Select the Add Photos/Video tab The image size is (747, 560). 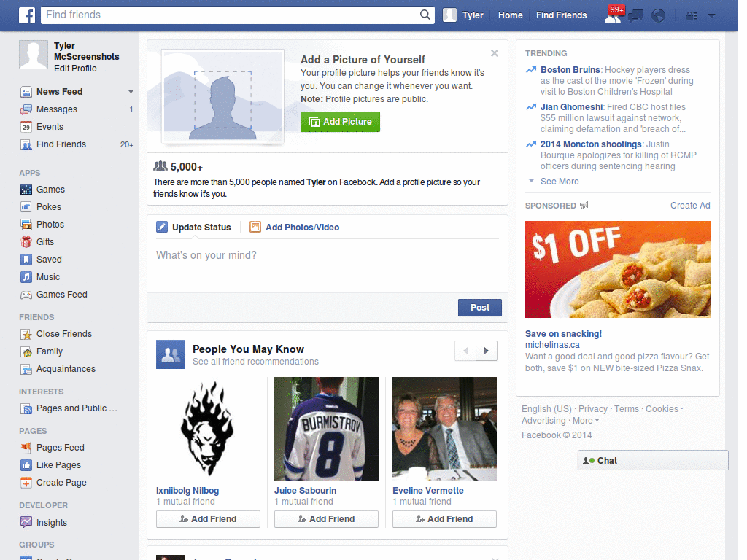click(295, 227)
